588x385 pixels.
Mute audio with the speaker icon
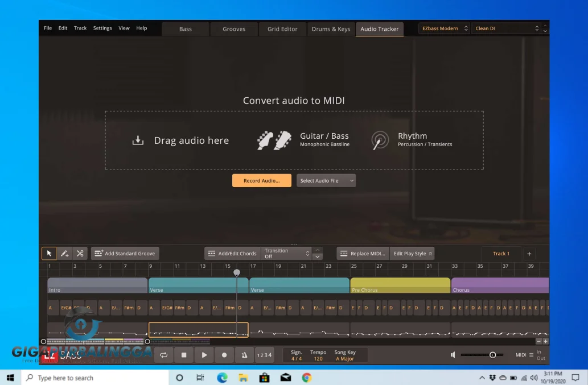tap(453, 355)
